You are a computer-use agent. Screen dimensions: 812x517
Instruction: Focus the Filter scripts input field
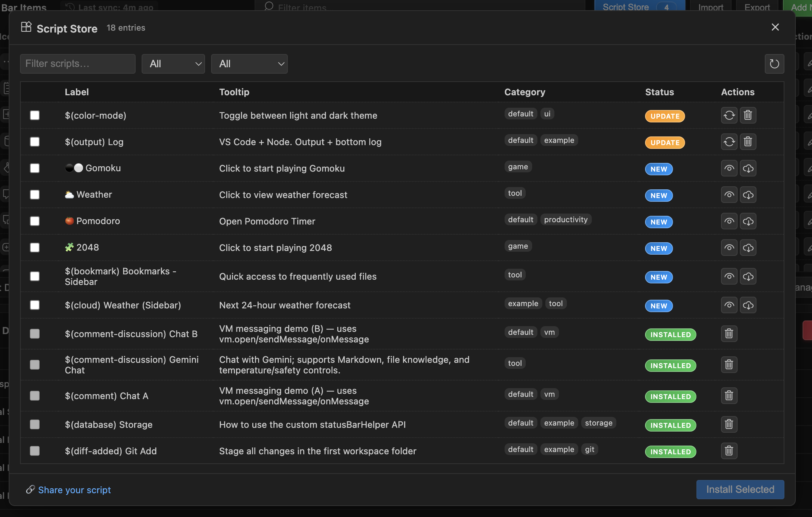[78, 64]
